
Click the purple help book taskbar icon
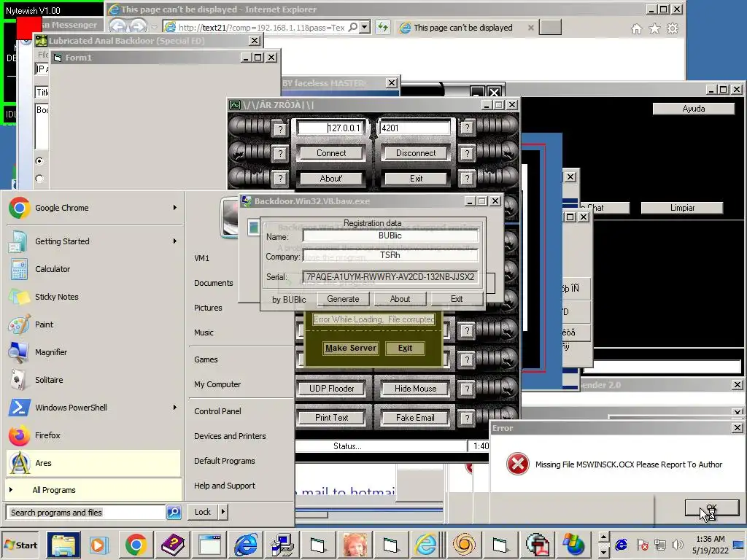[173, 545]
